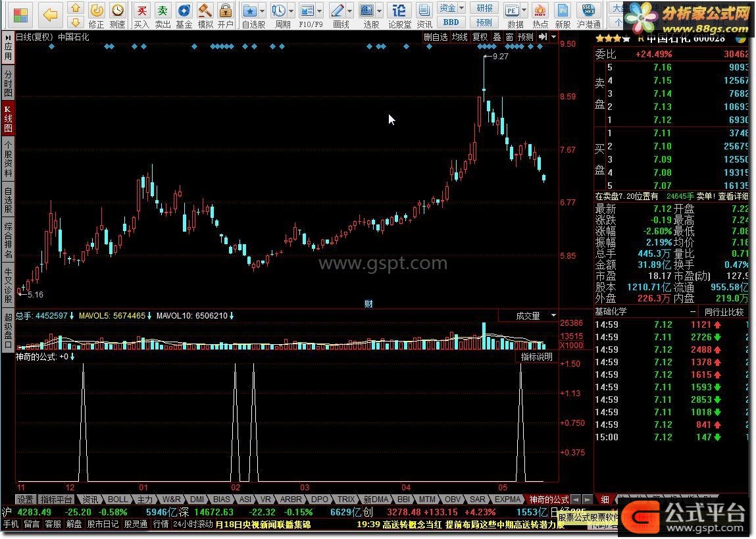
Task: Select the W&R indicator tab
Action: tap(170, 500)
